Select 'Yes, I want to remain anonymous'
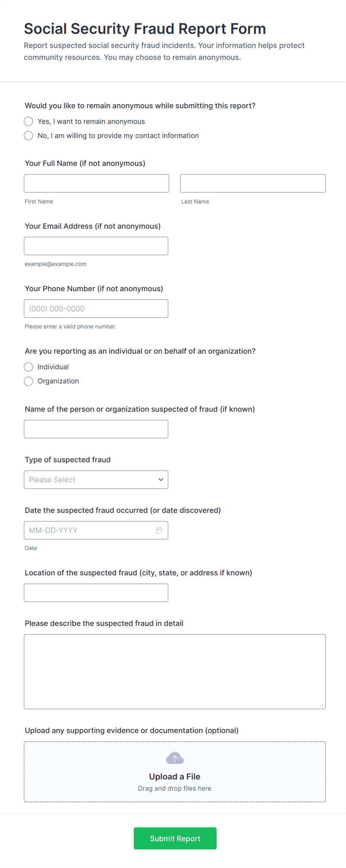The image size is (346, 868). 29,122
